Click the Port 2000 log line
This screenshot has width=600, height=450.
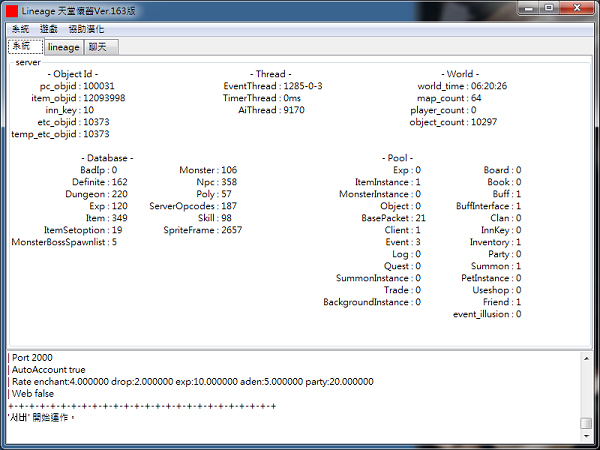(x=32, y=358)
